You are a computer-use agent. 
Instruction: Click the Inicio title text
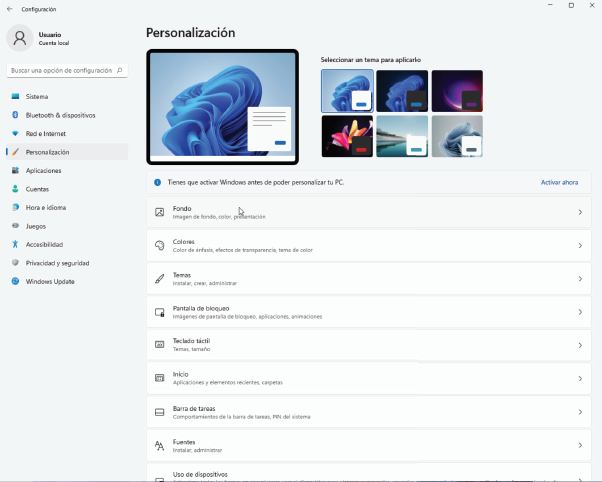point(180,374)
